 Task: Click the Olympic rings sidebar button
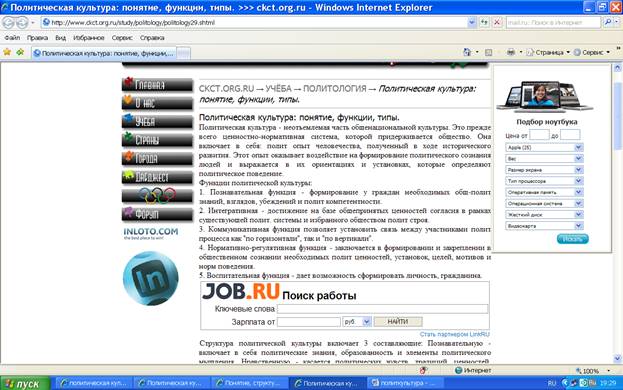pyautogui.click(x=157, y=195)
